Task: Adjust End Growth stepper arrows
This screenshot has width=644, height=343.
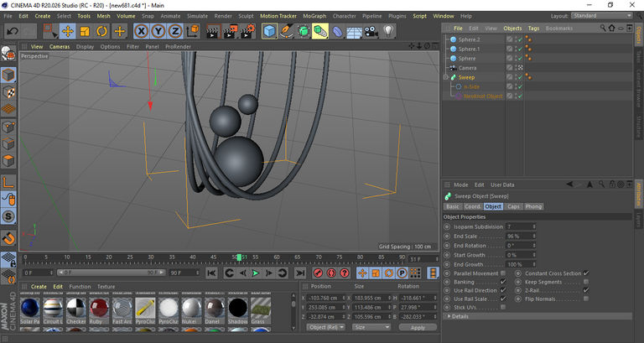Action: pos(534,264)
